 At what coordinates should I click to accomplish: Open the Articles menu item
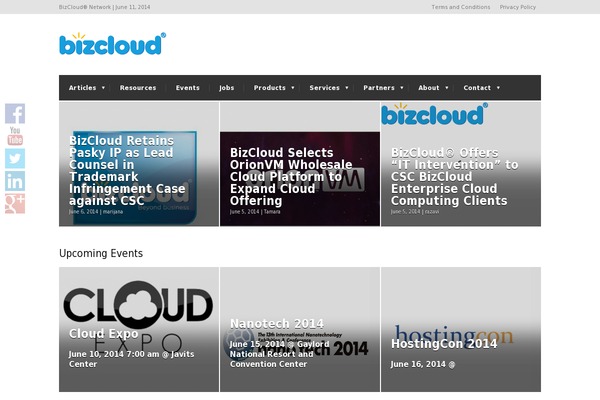tap(82, 88)
